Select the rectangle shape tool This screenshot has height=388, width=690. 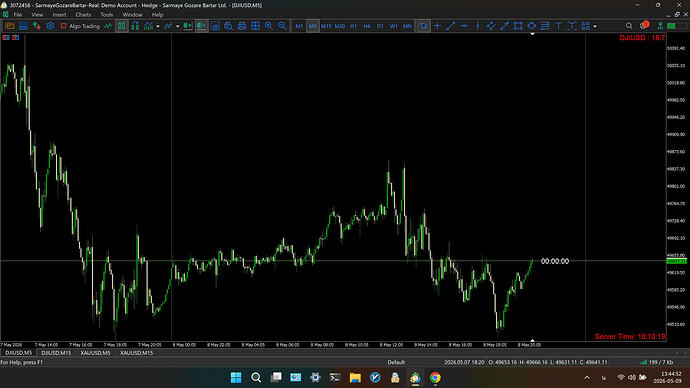point(518,26)
